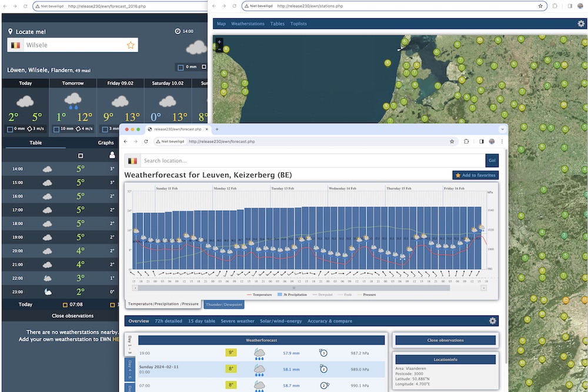588x392 pixels.
Task: Click the horizontal scrollbar under the chart
Action: (294, 288)
